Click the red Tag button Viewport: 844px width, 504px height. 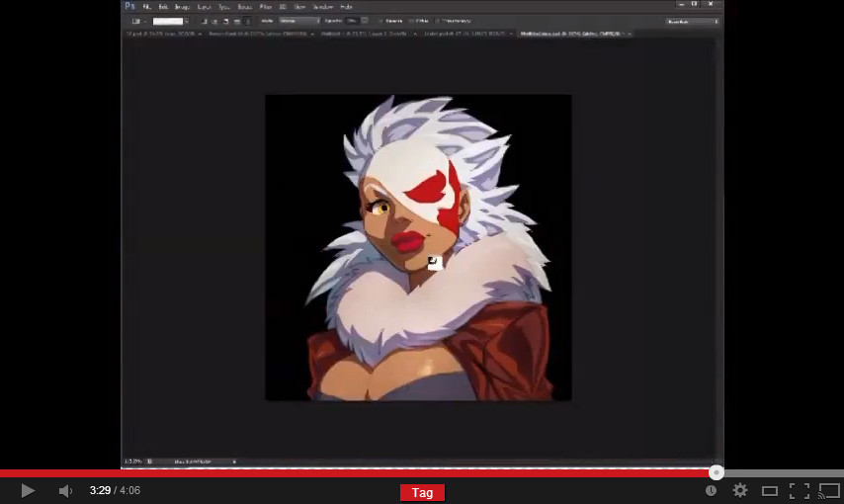click(x=422, y=492)
